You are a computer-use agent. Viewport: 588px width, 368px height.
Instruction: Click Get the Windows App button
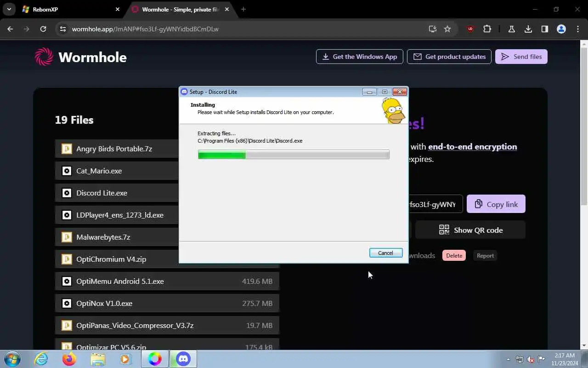[x=359, y=57]
